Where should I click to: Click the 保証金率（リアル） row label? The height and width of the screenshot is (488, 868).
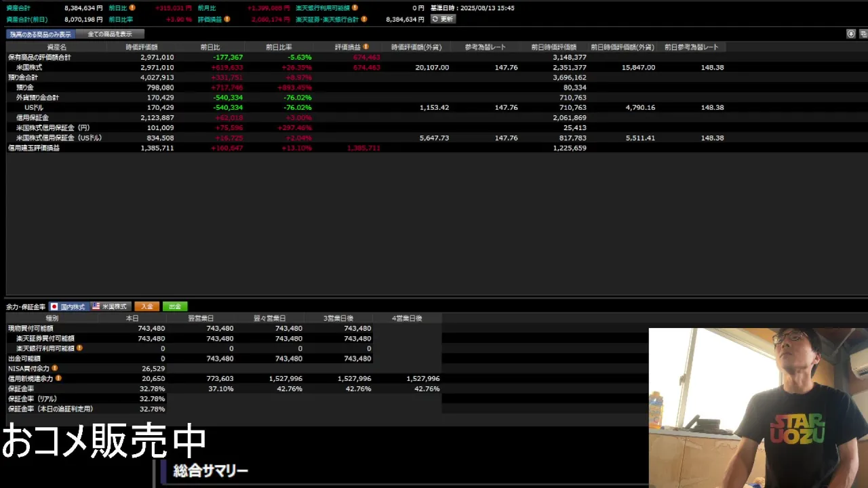click(x=33, y=399)
